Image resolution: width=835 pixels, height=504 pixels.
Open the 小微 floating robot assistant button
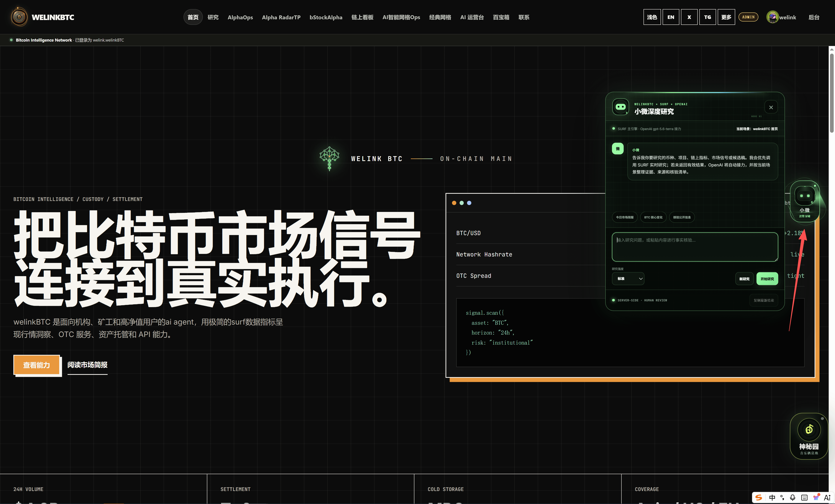[805, 201]
